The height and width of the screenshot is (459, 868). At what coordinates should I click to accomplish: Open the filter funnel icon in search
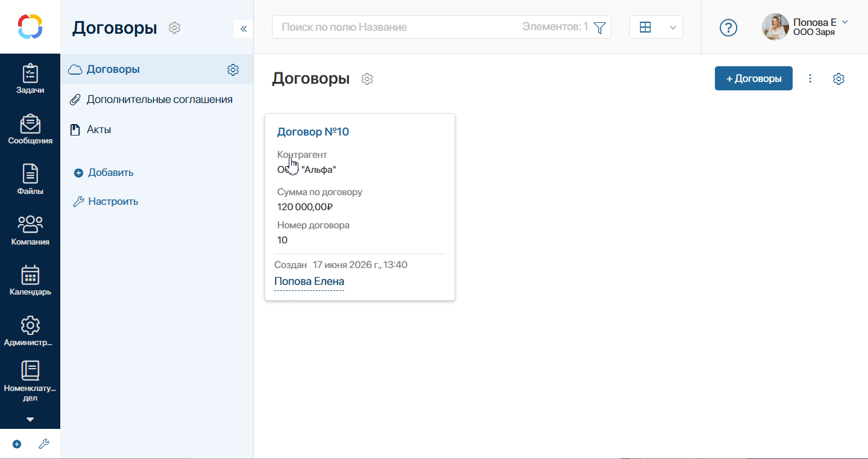[x=599, y=28]
